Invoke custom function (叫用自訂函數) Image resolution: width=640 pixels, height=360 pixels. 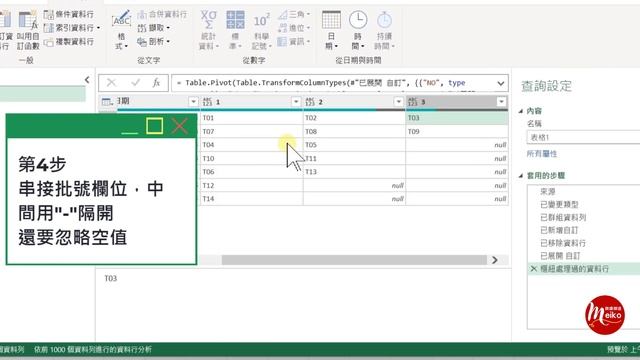click(28, 31)
